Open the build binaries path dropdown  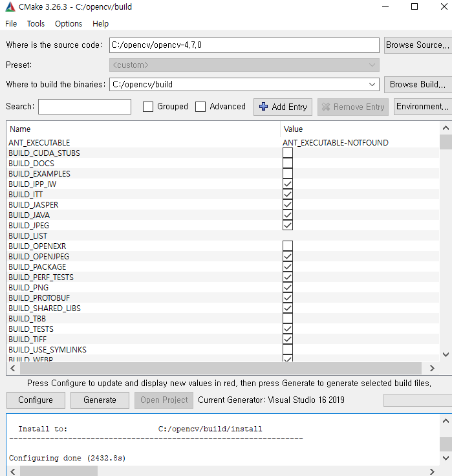372,84
